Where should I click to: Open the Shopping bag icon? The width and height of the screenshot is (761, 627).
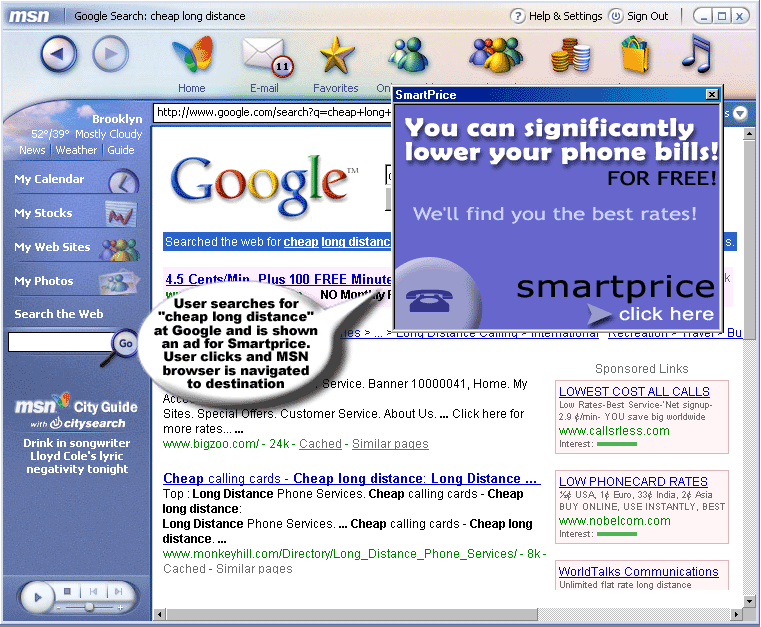tap(636, 54)
